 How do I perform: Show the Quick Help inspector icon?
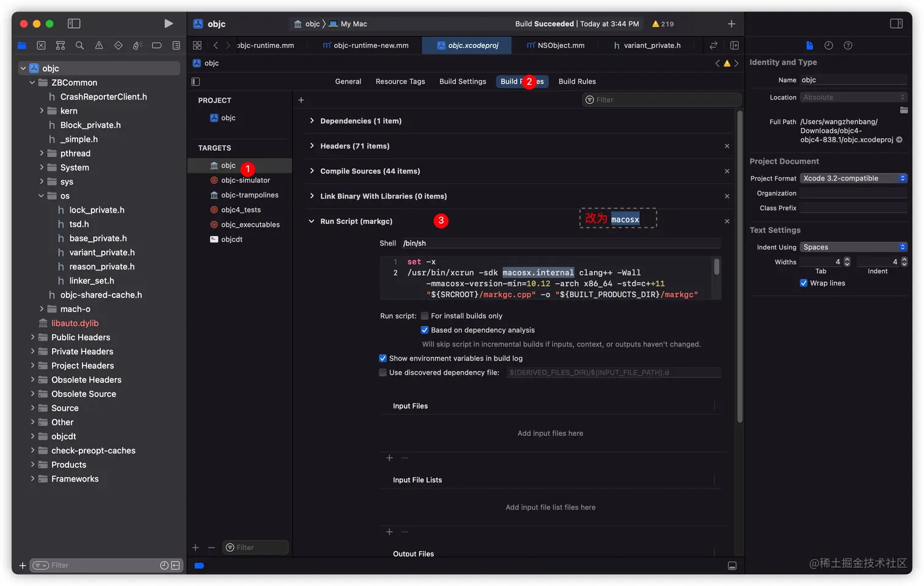(x=848, y=45)
